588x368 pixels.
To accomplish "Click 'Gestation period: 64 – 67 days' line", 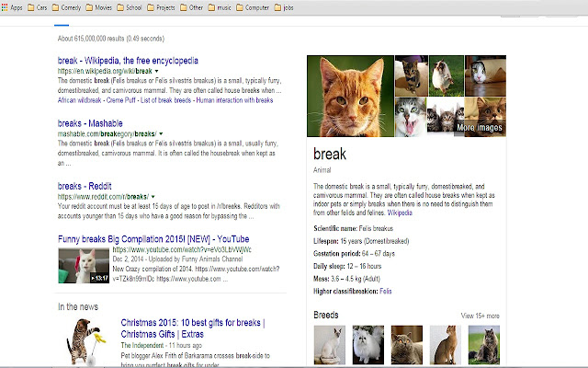I will click(354, 254).
